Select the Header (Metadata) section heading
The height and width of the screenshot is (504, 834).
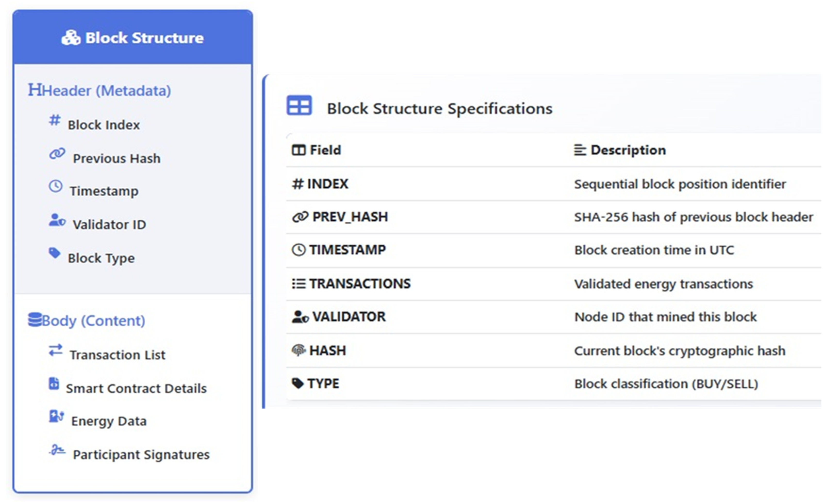pos(99,90)
